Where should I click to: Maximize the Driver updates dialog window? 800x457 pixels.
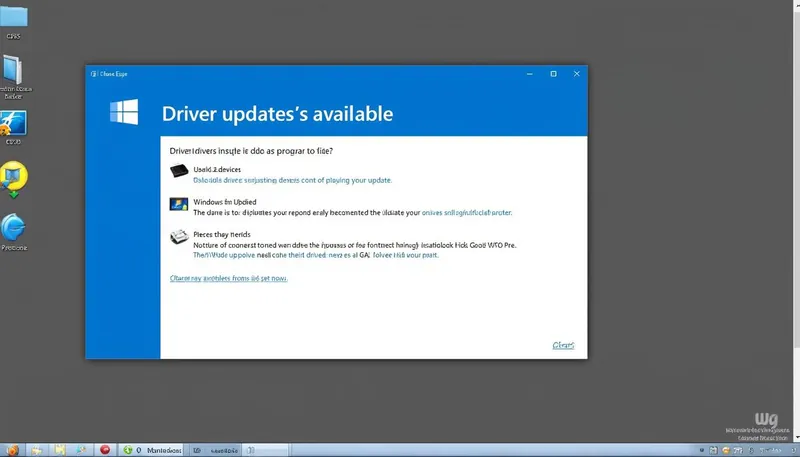[554, 73]
